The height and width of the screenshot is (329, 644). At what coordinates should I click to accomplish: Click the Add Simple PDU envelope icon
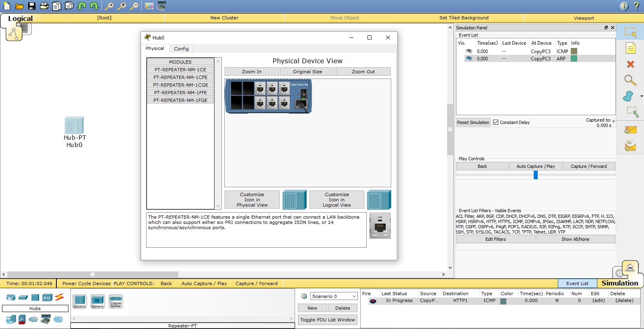(630, 130)
